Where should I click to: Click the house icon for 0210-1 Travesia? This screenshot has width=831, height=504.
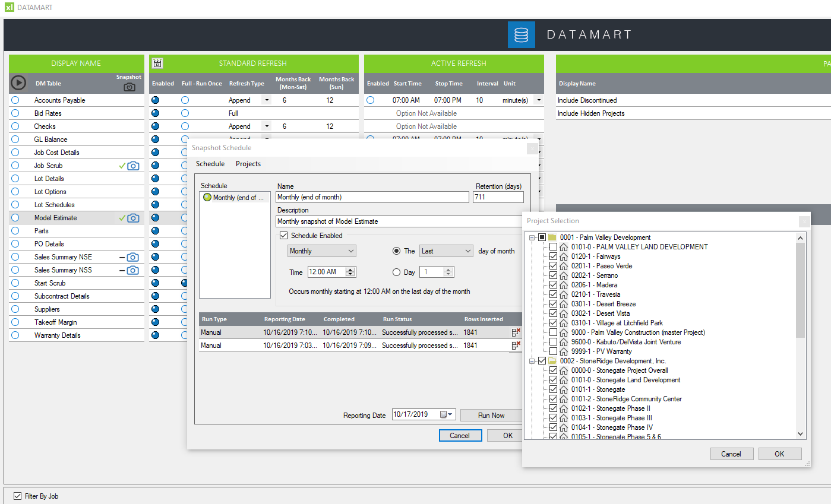point(564,294)
